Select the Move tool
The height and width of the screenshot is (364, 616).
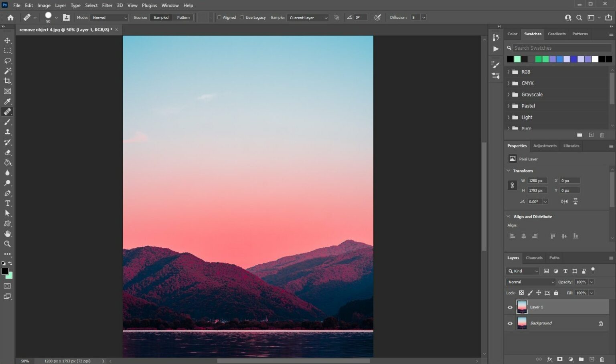tap(7, 40)
